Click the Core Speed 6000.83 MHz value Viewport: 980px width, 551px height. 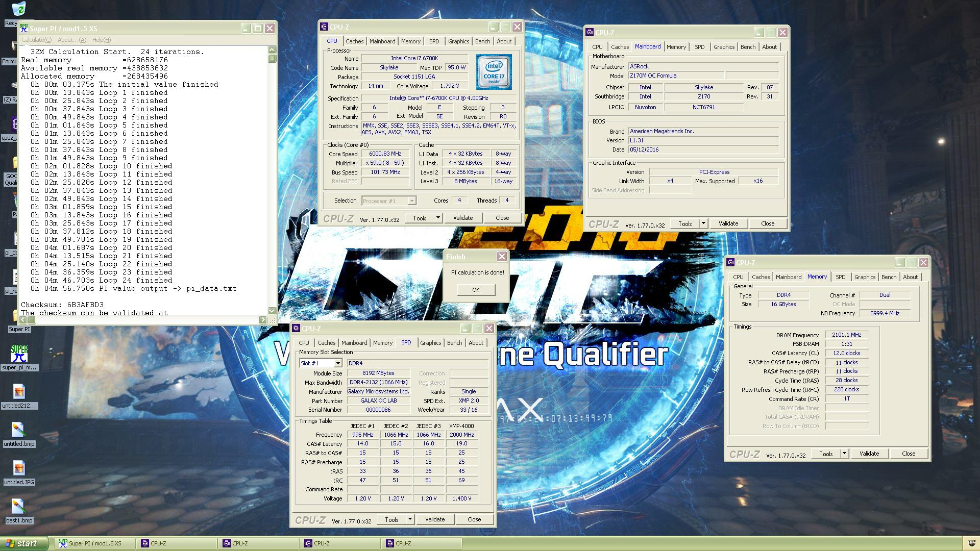pyautogui.click(x=385, y=154)
